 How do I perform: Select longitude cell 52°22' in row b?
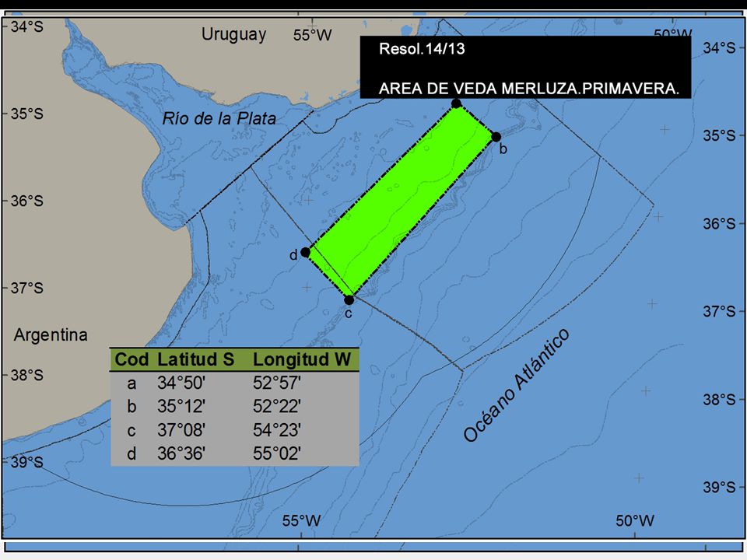277,406
